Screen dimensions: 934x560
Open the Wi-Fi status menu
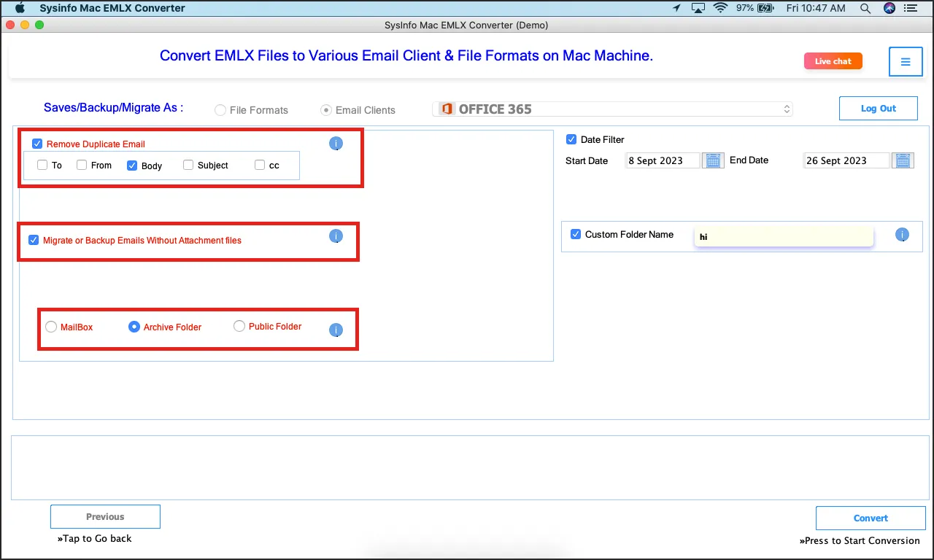(721, 8)
